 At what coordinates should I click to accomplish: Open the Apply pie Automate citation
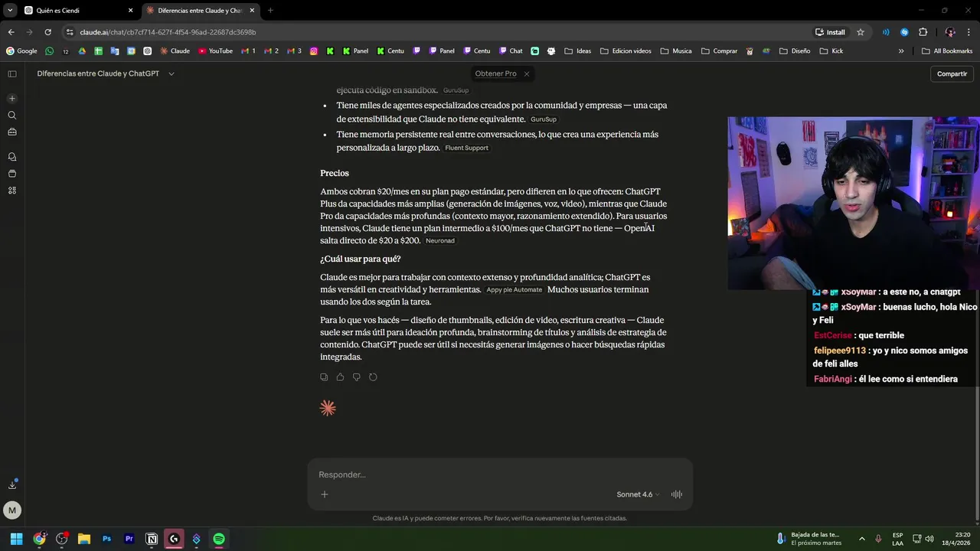[514, 290]
